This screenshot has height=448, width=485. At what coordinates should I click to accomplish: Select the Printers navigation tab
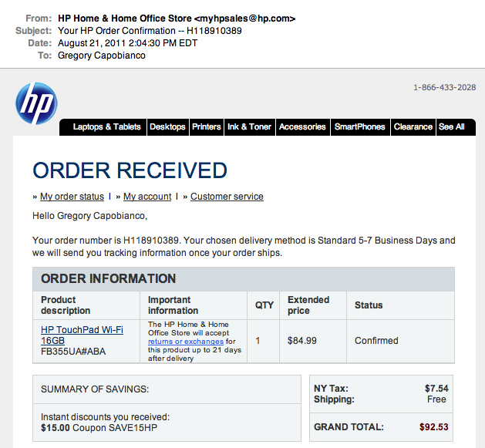tap(207, 127)
